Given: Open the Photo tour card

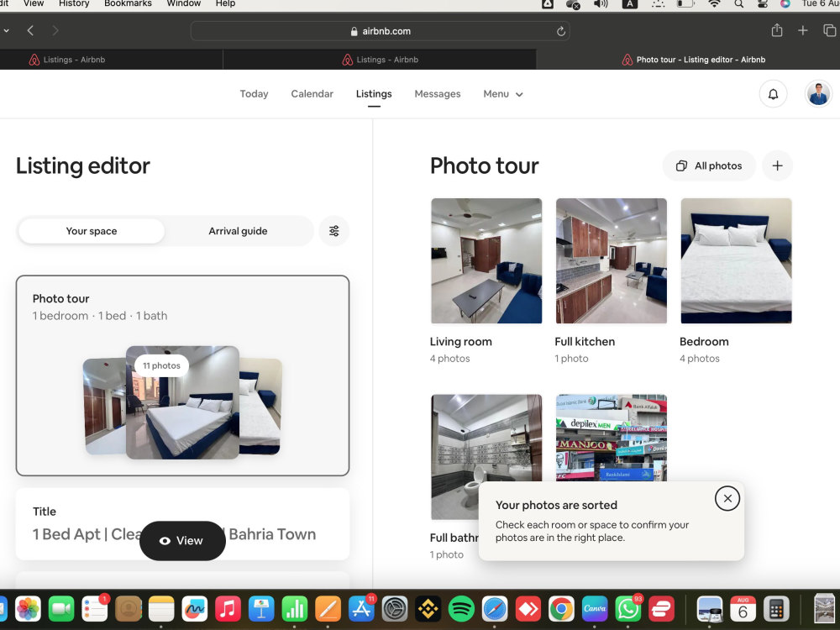Looking at the screenshot, I should pyautogui.click(x=182, y=375).
